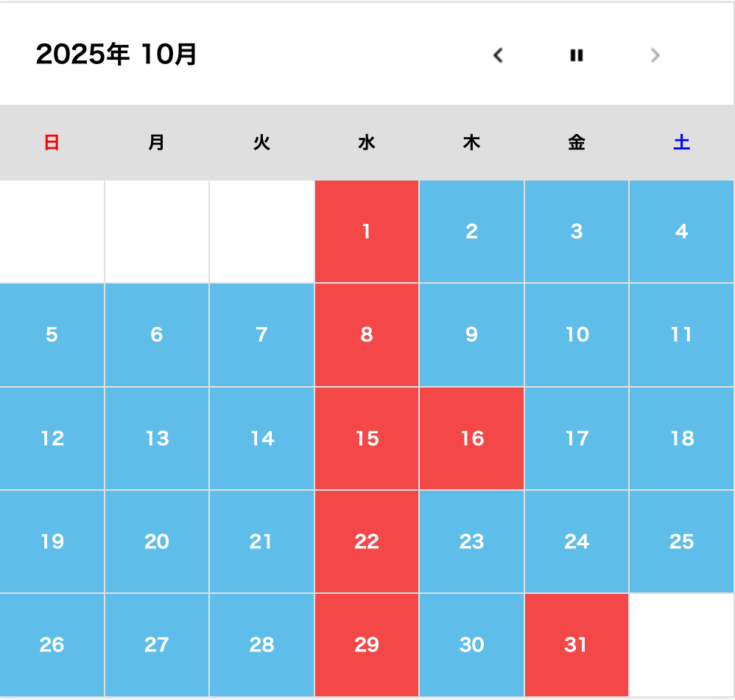The width and height of the screenshot is (735, 700).
Task: Click the 2025年 10月 month title
Action: tap(116, 55)
